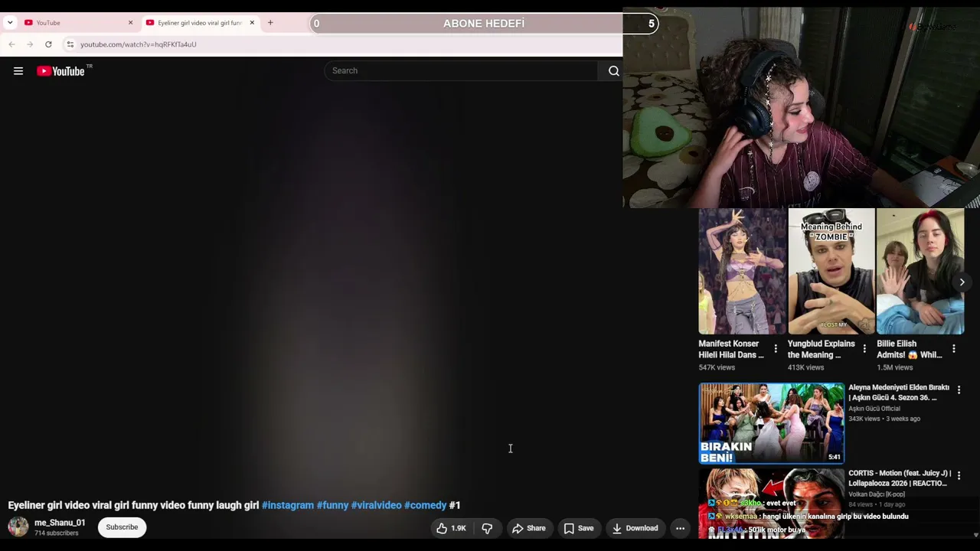Open the more actions ellipsis under the video
The image size is (980, 551).
680,528
